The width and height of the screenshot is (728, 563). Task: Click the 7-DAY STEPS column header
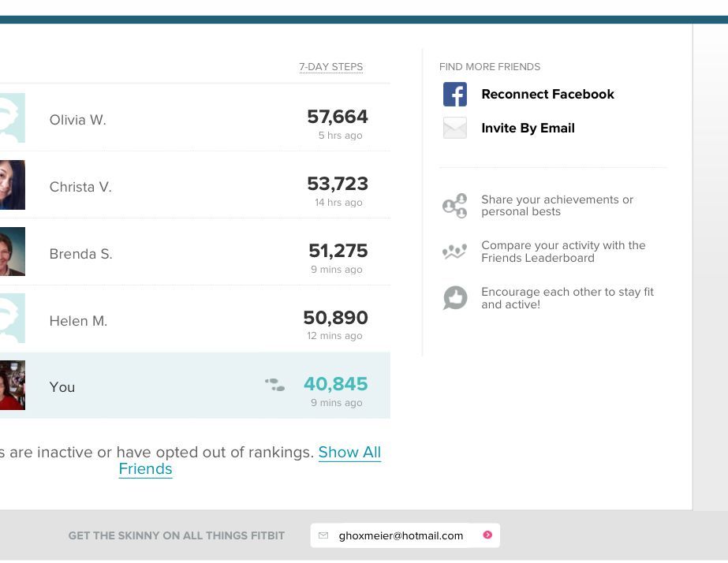[331, 67]
